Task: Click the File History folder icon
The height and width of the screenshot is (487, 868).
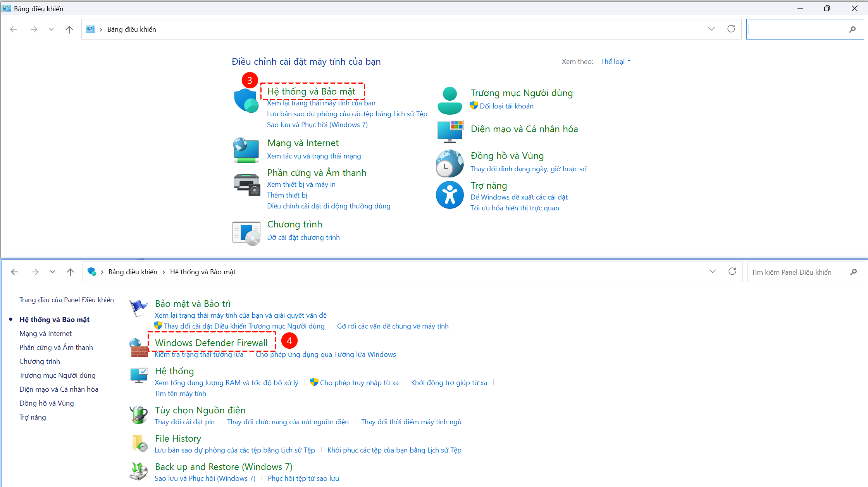Action: pyautogui.click(x=139, y=443)
